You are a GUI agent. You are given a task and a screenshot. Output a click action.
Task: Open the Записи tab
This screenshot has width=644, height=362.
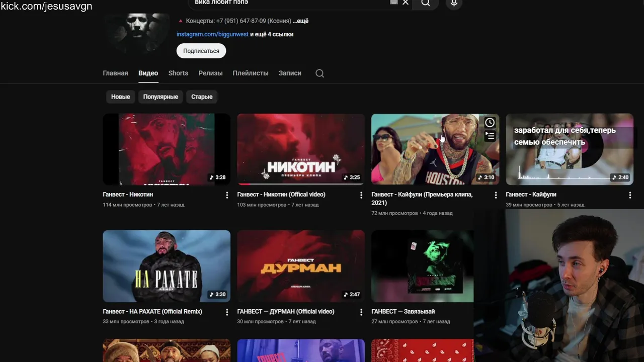pyautogui.click(x=290, y=73)
